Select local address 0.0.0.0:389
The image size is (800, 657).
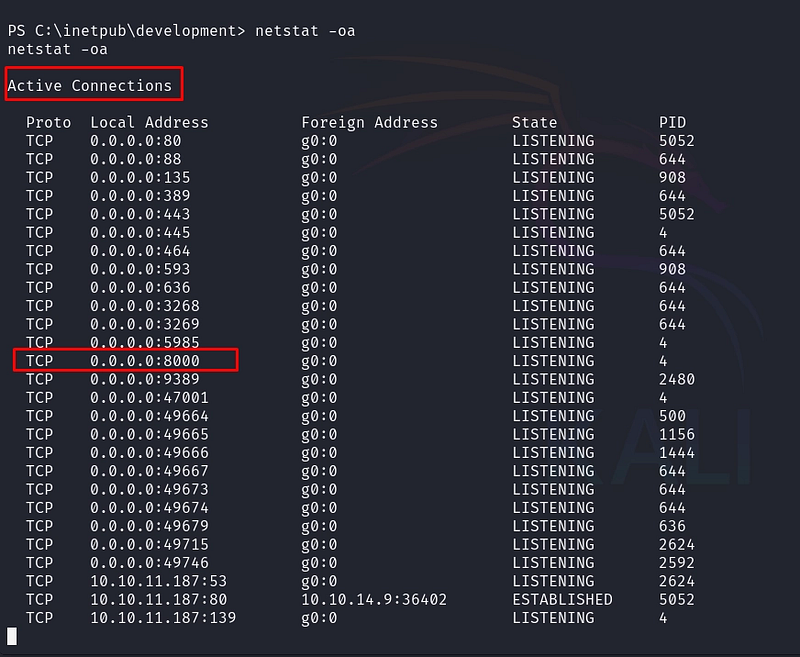(140, 196)
